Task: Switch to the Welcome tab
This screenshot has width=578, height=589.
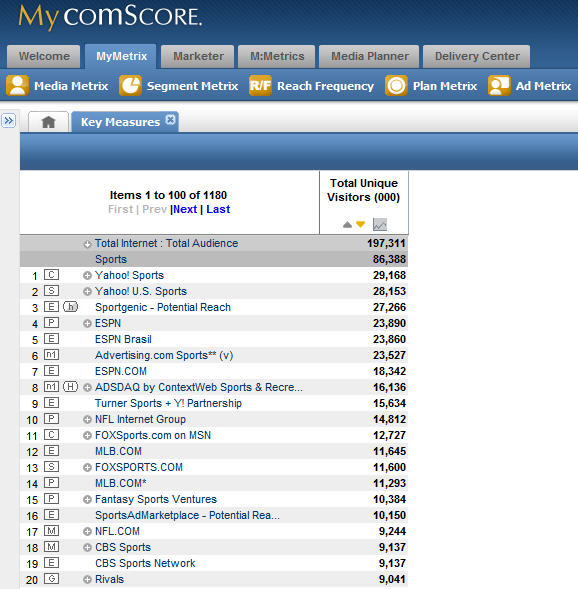Action: [44, 56]
